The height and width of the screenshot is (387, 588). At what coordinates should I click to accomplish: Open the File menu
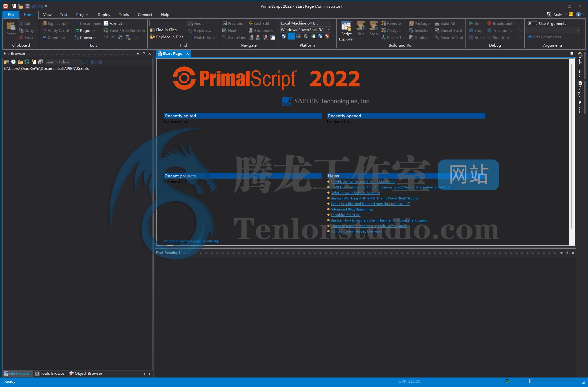coord(11,14)
